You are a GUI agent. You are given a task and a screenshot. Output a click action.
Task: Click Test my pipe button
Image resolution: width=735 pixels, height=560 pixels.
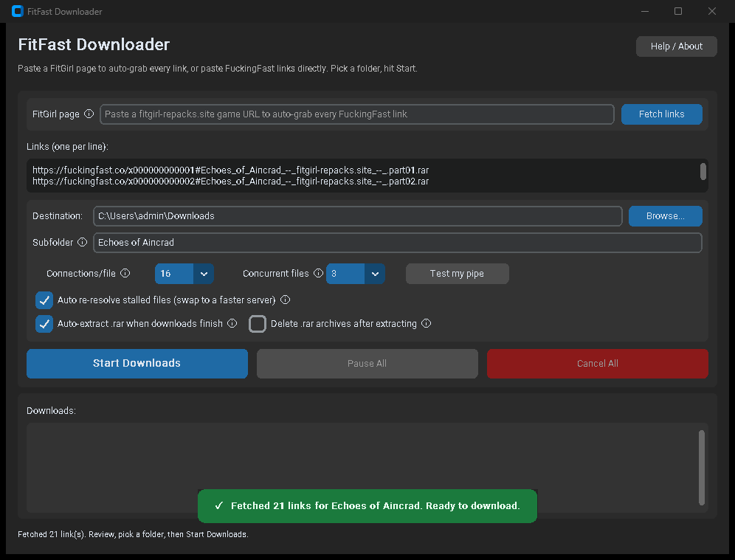coord(457,273)
